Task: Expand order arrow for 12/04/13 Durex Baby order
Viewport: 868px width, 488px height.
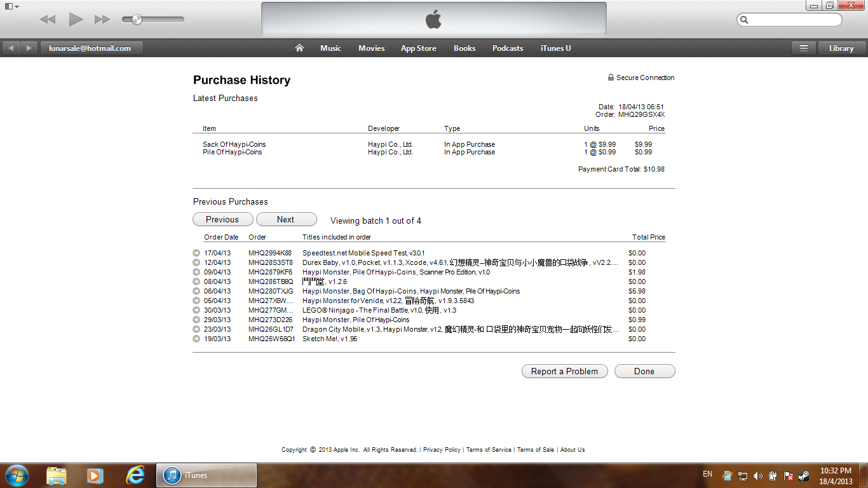Action: point(196,262)
